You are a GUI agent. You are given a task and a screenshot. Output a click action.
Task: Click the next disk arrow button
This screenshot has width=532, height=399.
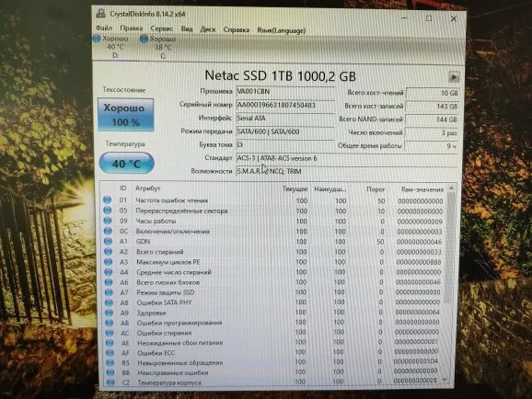click(454, 77)
